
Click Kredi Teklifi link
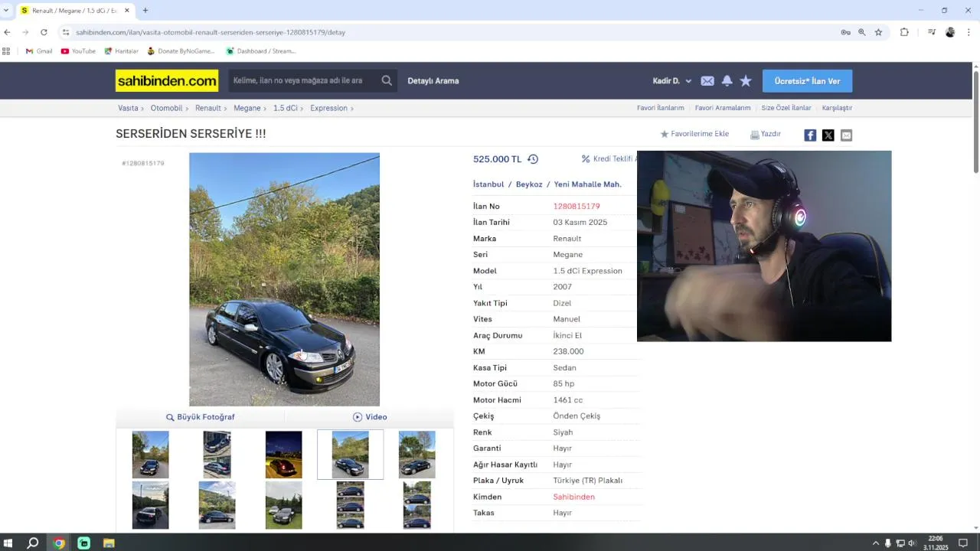[x=609, y=159]
